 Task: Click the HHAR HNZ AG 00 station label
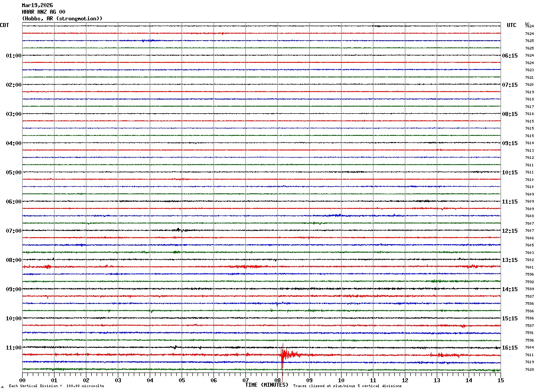coord(43,12)
